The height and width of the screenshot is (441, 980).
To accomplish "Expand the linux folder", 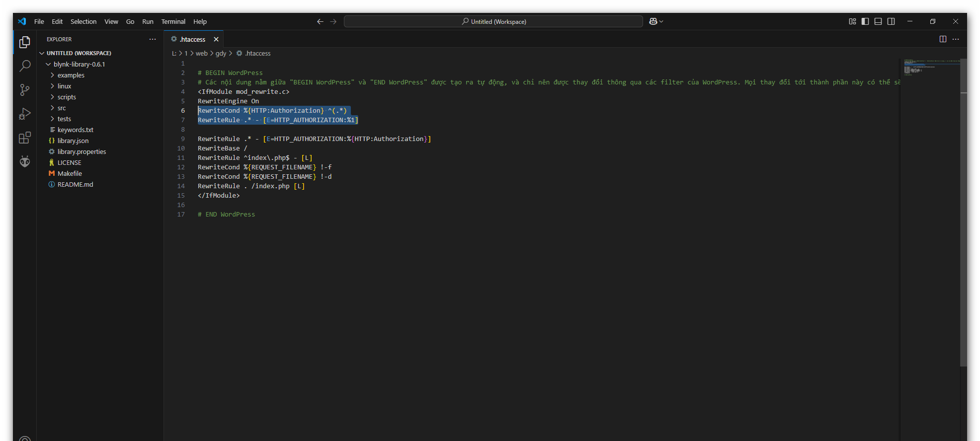I will (x=100, y=86).
